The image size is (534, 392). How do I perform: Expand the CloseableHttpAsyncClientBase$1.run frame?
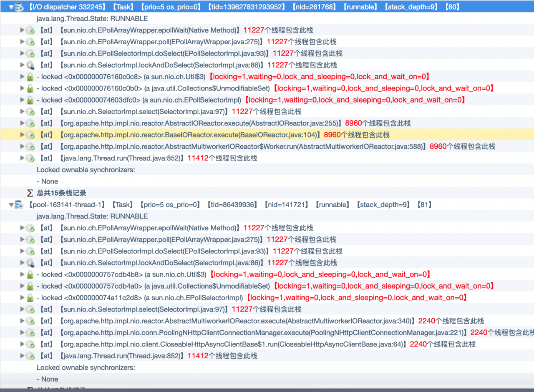pyautogui.click(x=22, y=344)
